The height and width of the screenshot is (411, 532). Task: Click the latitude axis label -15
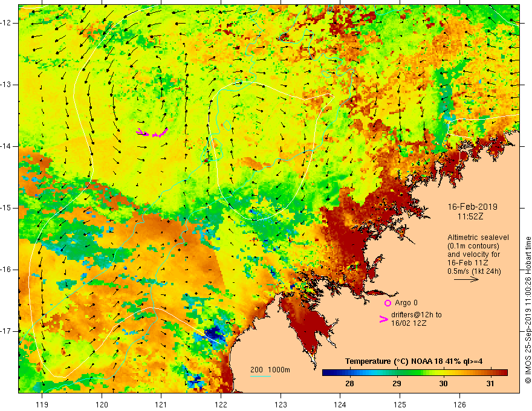pyautogui.click(x=6, y=208)
